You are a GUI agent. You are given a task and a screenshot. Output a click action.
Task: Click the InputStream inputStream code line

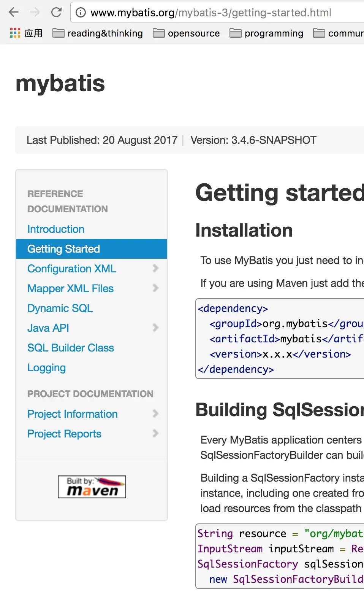[280, 549]
